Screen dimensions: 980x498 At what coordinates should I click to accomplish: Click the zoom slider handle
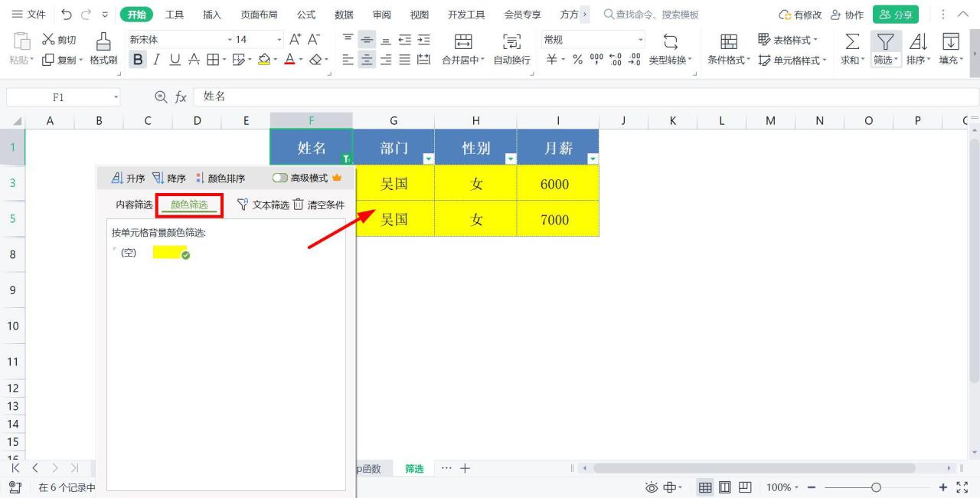(x=876, y=487)
